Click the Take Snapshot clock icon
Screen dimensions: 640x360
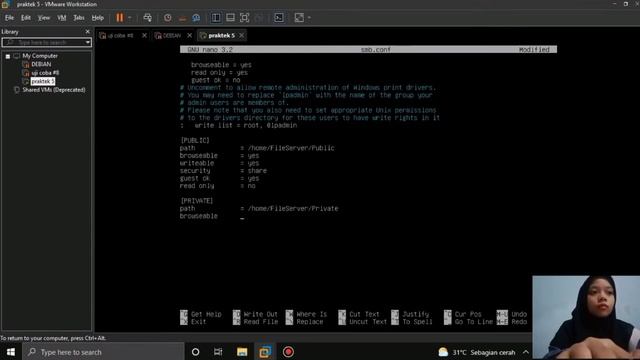tap(168, 18)
